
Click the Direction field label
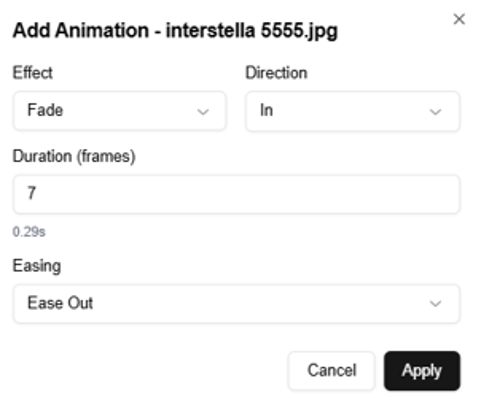[276, 73]
